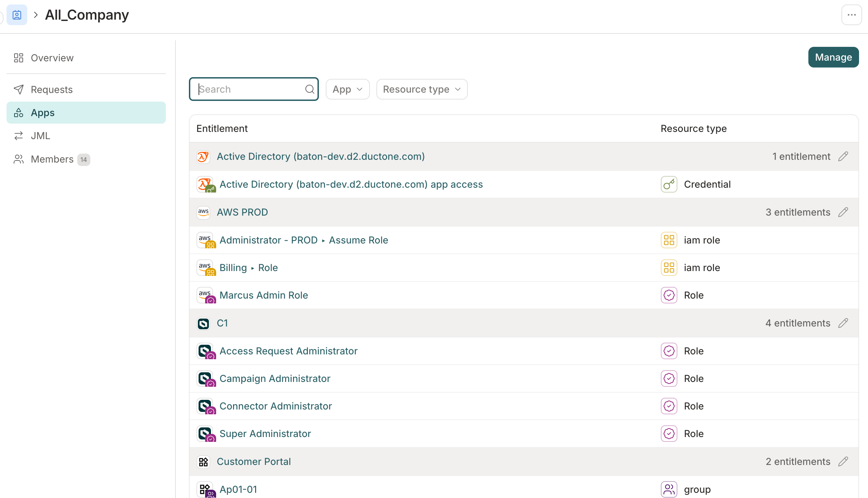Click the search magnifier icon

[x=310, y=89]
